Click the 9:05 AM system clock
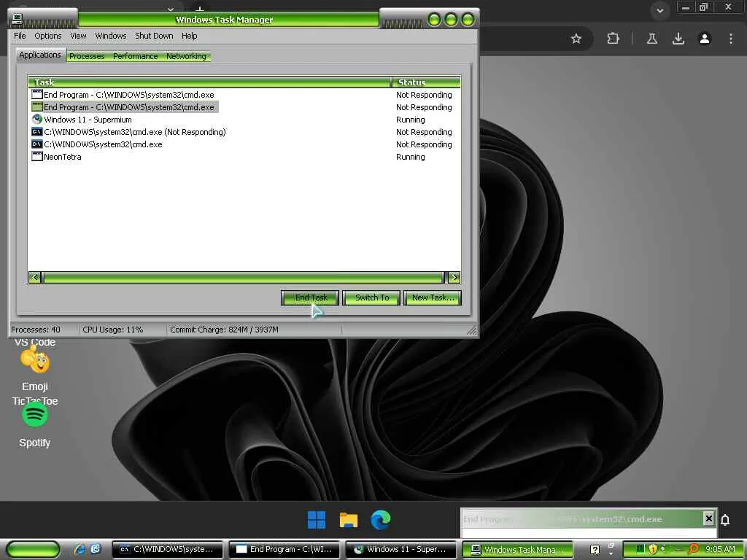 (720, 549)
